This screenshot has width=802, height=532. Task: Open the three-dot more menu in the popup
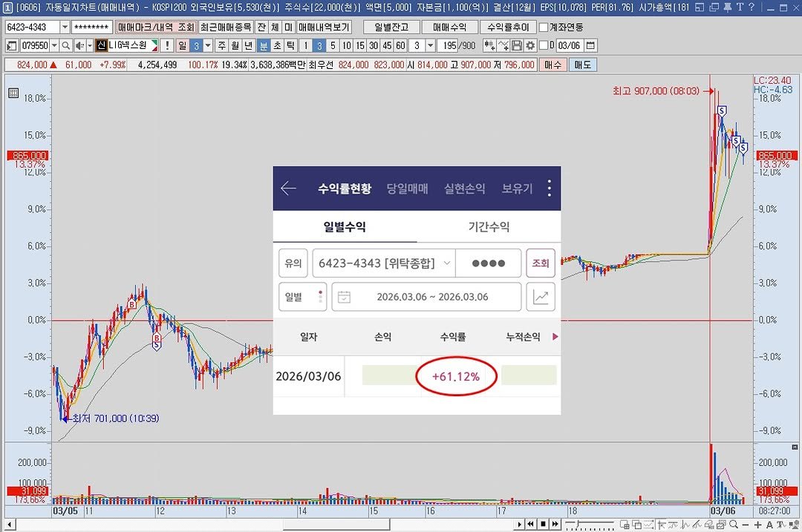tap(550, 188)
